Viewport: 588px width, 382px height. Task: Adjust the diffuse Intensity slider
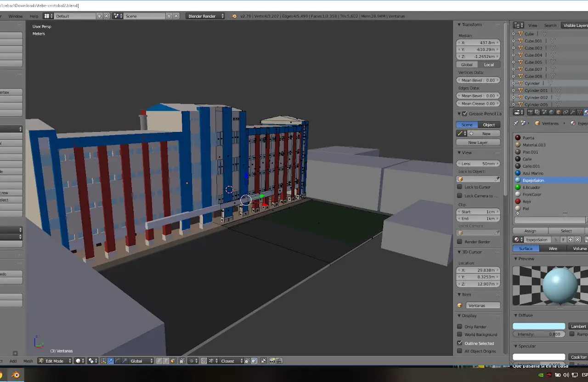pos(539,334)
